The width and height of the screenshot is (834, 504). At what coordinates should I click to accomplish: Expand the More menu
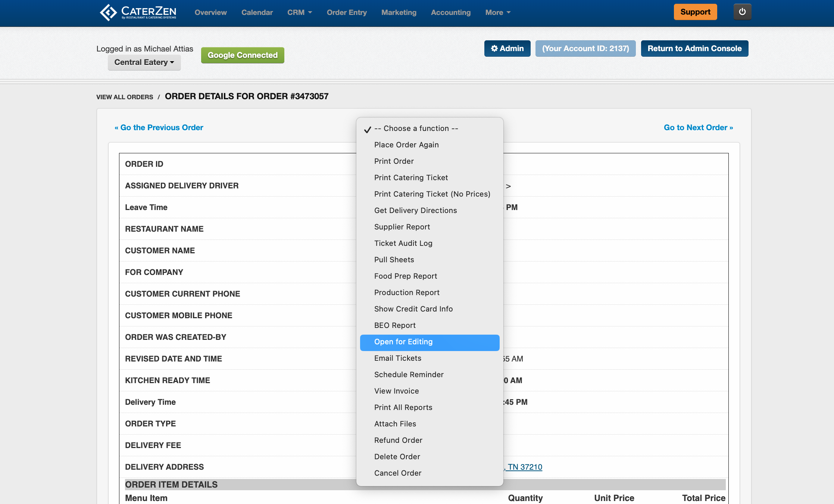coord(498,12)
